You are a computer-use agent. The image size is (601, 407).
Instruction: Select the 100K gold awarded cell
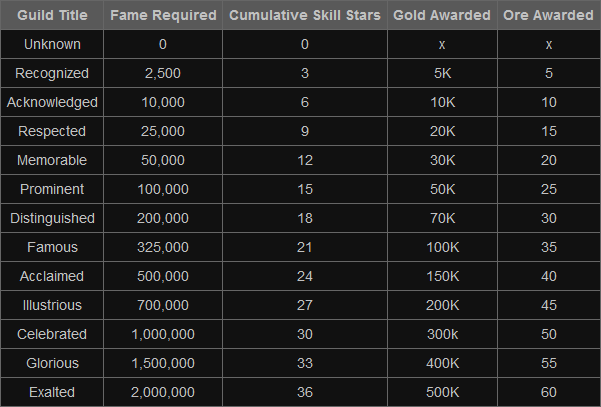click(442, 248)
